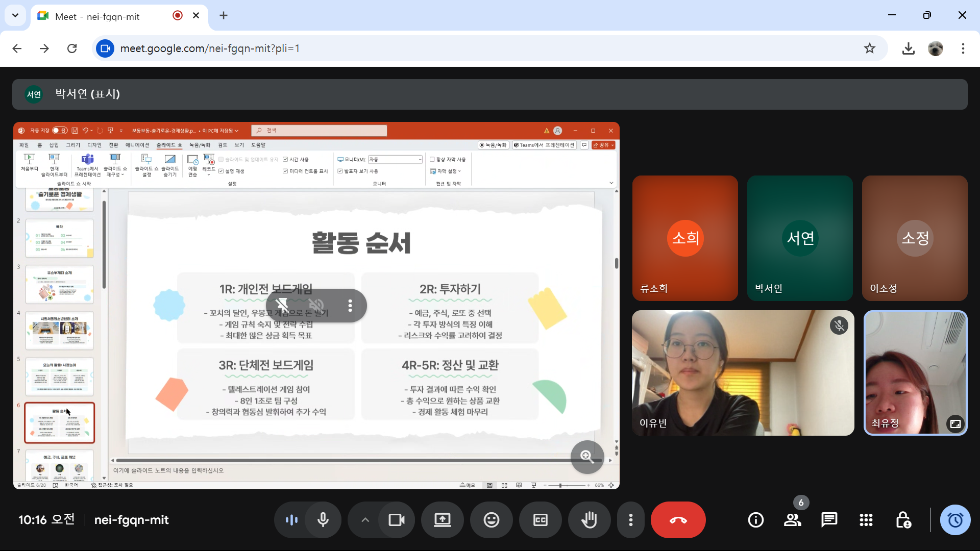This screenshot has height=551, width=980.
Task: Select the 슬라이드 쇼 ribbon tab
Action: [x=169, y=145]
